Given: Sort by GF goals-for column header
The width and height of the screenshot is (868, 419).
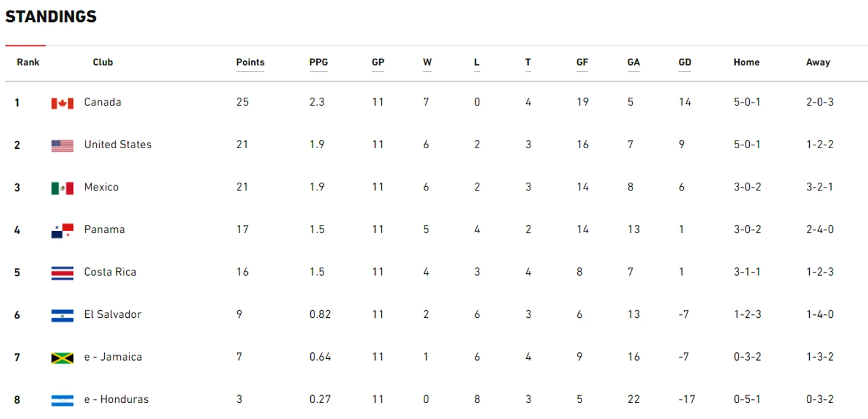Looking at the screenshot, I should click(x=582, y=62).
